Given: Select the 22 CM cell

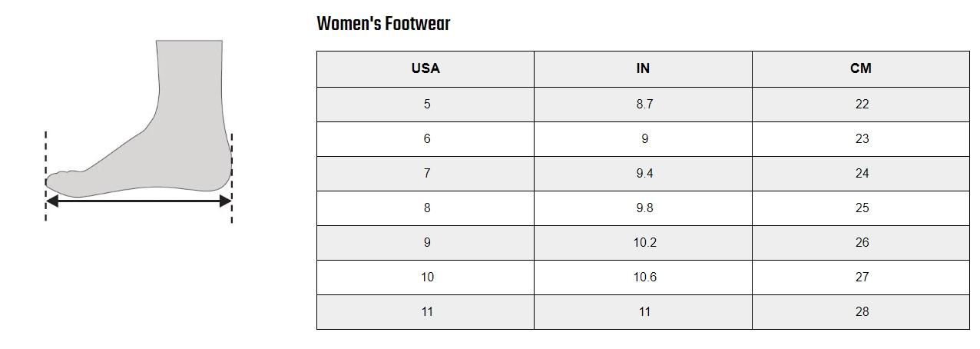Looking at the screenshot, I should [x=861, y=105].
